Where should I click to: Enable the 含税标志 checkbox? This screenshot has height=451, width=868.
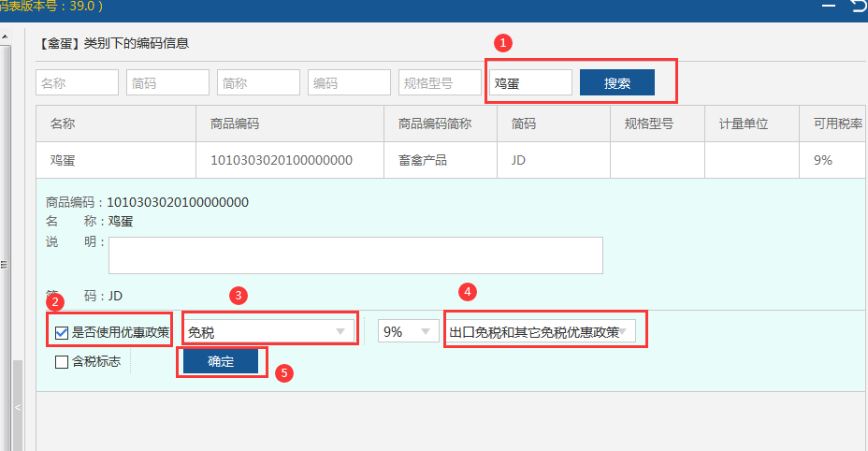point(62,361)
